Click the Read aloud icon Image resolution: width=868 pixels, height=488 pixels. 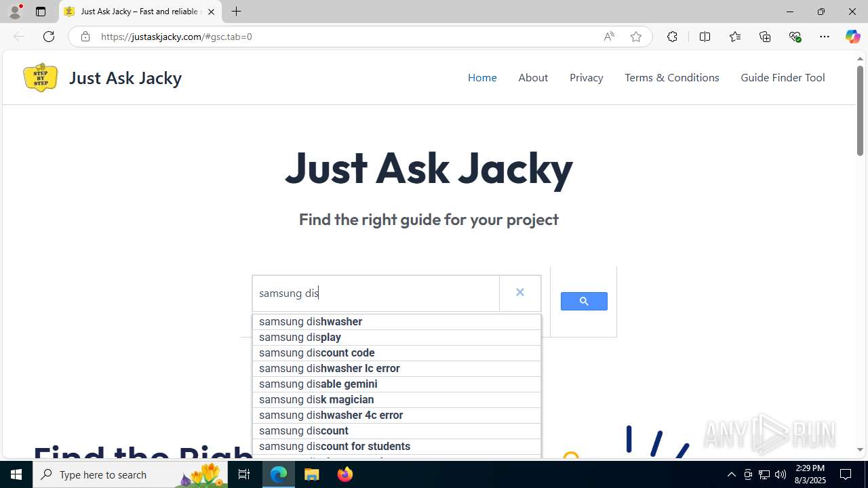609,37
